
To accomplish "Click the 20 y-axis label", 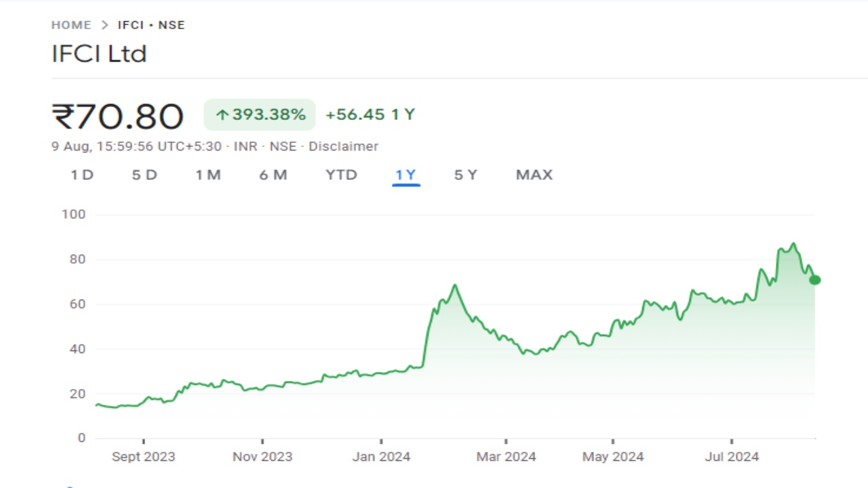I will 78,394.
